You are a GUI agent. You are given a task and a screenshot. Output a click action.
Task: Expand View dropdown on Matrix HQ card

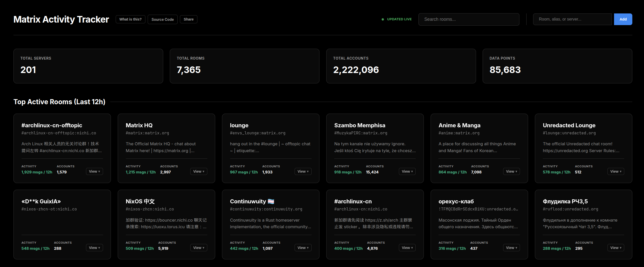tap(199, 171)
